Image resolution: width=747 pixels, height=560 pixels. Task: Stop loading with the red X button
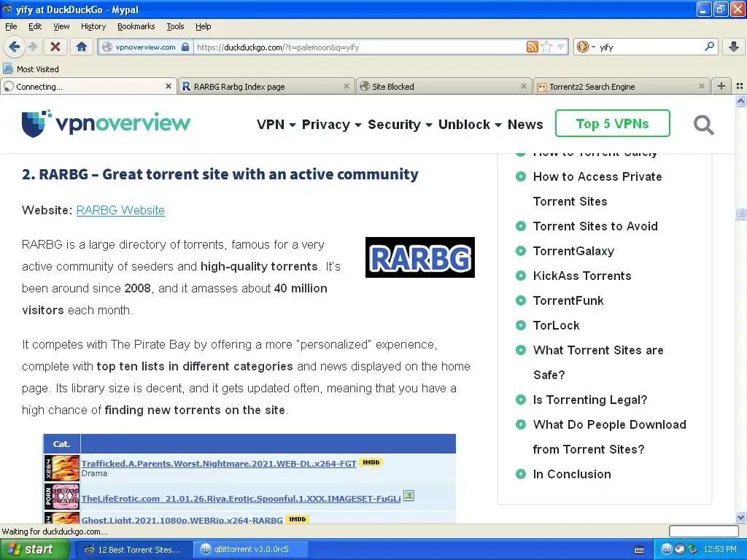click(55, 47)
